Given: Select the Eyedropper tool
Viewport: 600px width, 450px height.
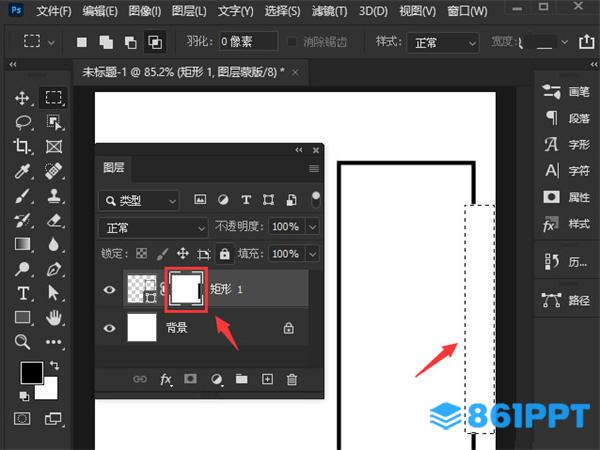Looking at the screenshot, I should coord(22,171).
